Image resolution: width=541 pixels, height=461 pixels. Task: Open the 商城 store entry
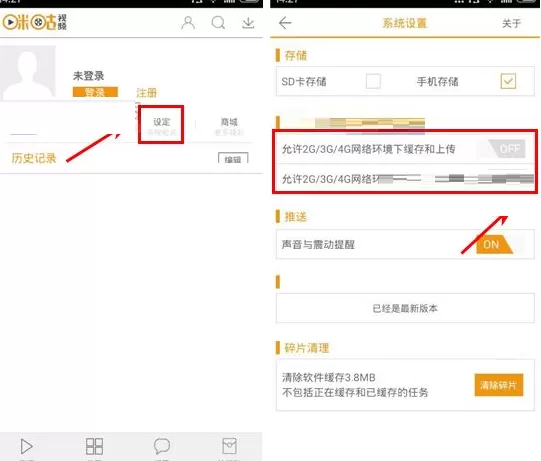[229, 126]
